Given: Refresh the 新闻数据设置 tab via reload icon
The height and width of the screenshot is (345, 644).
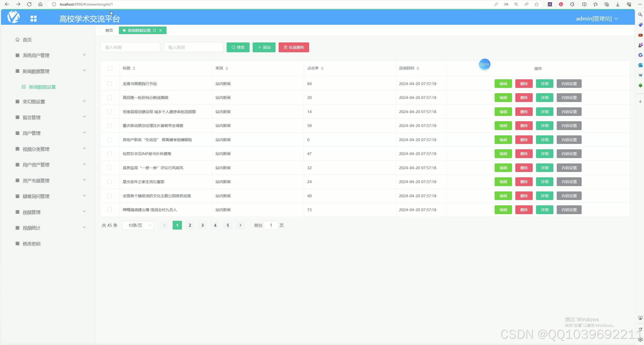Looking at the screenshot, I should click(x=154, y=30).
